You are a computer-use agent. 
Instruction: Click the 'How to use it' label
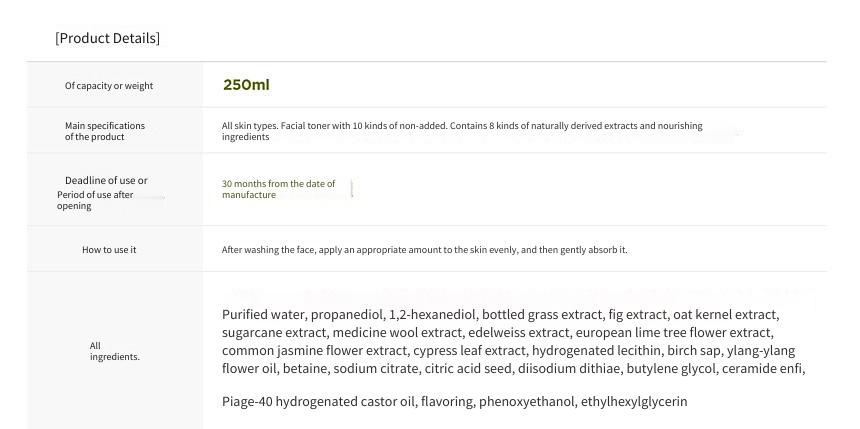pos(109,250)
